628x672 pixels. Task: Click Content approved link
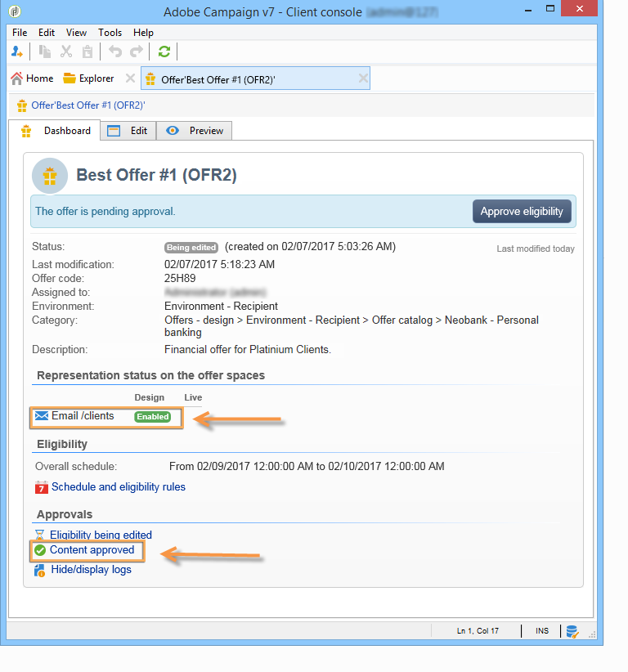click(92, 550)
